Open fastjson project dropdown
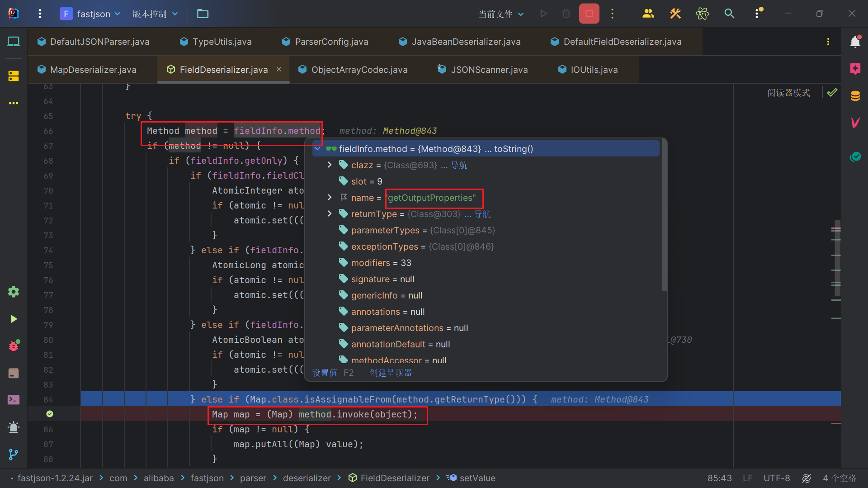The width and height of the screenshot is (868, 488). coord(90,14)
